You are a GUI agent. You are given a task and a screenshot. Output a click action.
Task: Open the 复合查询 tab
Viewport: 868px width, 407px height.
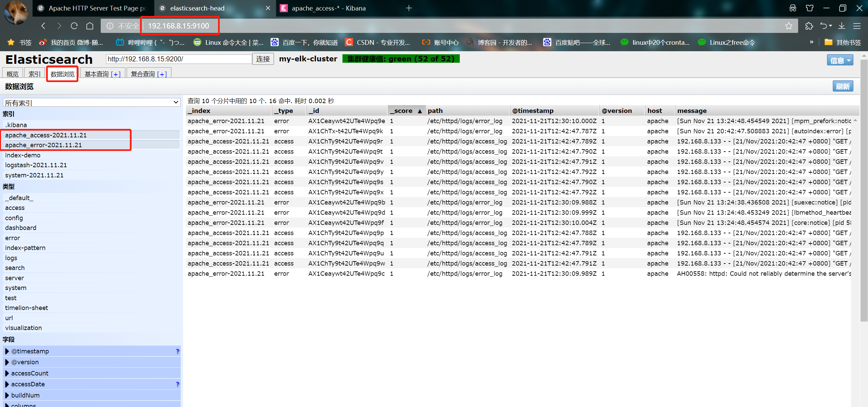coord(149,74)
